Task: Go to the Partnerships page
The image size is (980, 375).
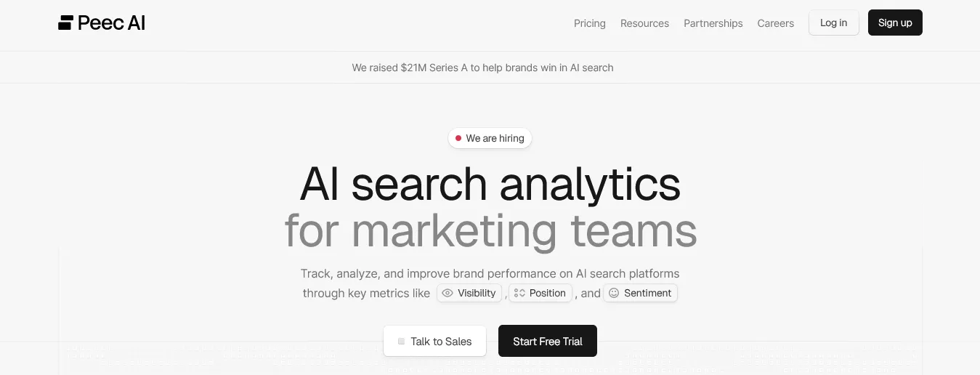Action: tap(713, 23)
